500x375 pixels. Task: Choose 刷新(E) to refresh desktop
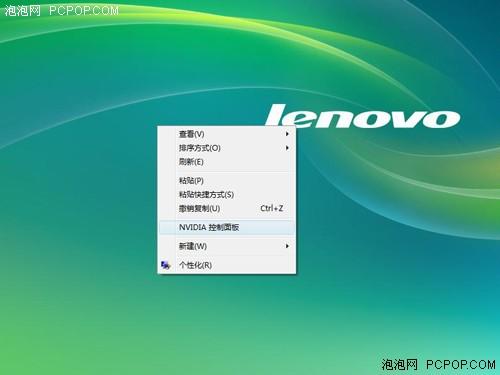tap(226, 162)
